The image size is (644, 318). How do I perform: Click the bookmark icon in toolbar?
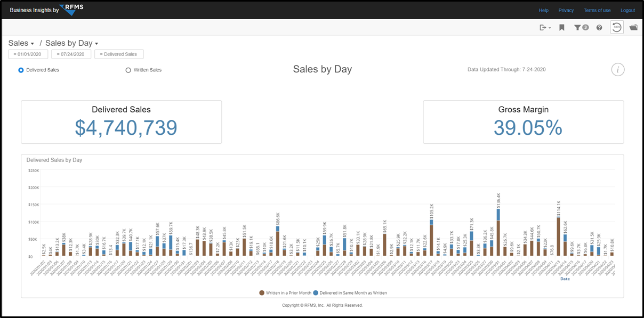click(x=561, y=27)
